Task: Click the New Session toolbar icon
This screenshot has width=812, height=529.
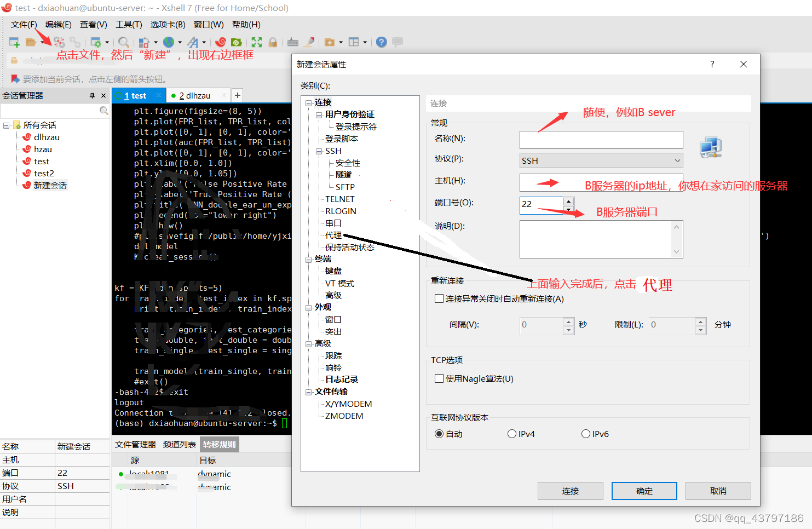Action: 14,42
